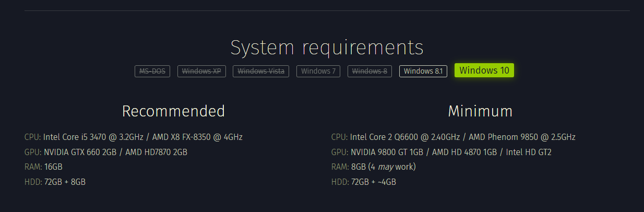This screenshot has width=644, height=212.
Task: Select the MS-DOS system tab
Action: [152, 72]
